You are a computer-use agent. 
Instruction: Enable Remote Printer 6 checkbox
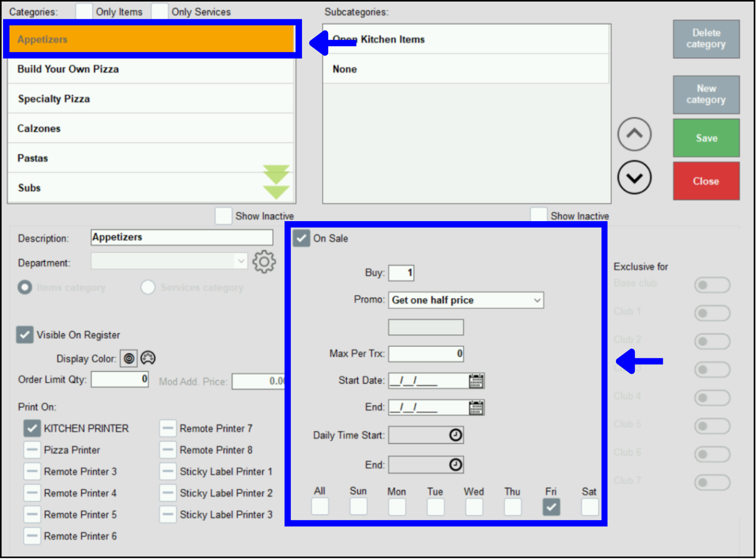32,536
